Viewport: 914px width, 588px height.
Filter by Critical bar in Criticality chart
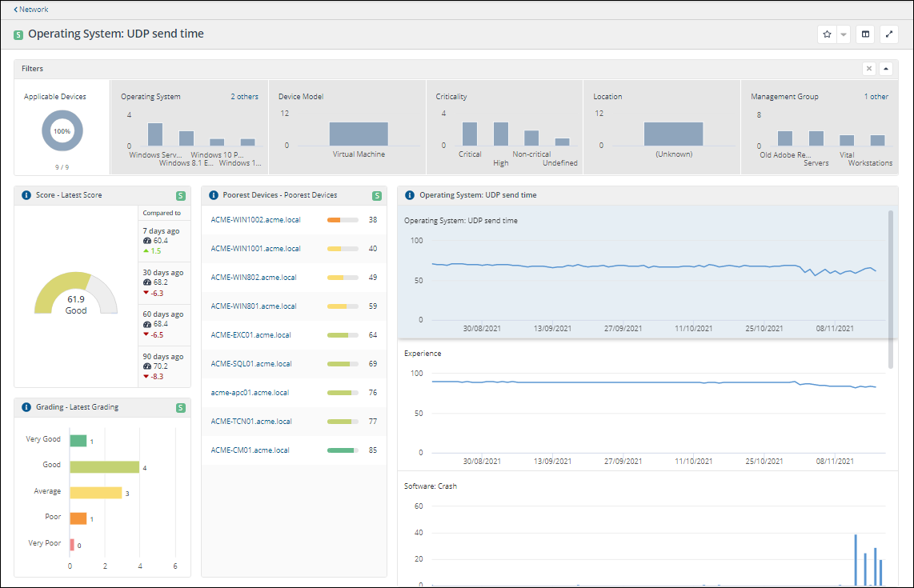click(x=470, y=134)
